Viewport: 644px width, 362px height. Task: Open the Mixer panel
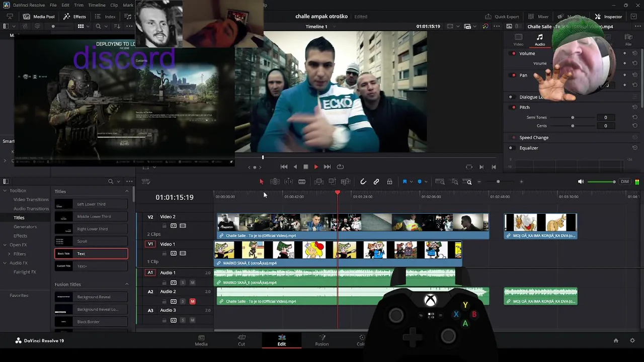click(x=538, y=17)
